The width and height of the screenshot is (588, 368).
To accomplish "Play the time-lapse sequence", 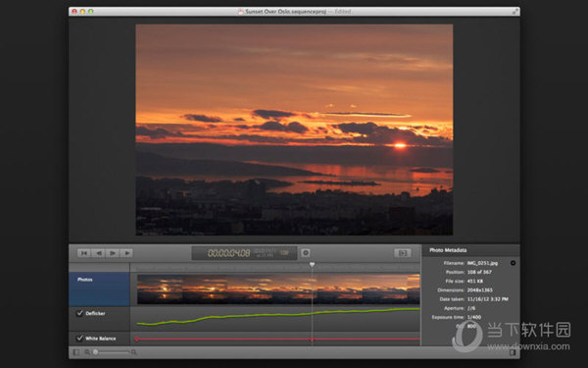I will 126,253.
